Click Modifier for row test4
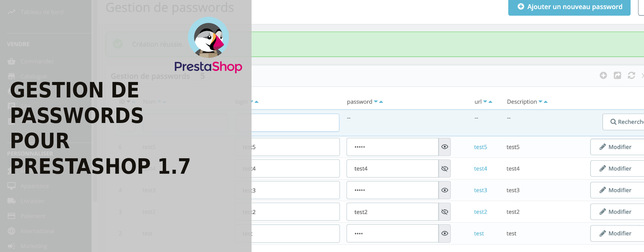The height and width of the screenshot is (252, 644). click(617, 168)
